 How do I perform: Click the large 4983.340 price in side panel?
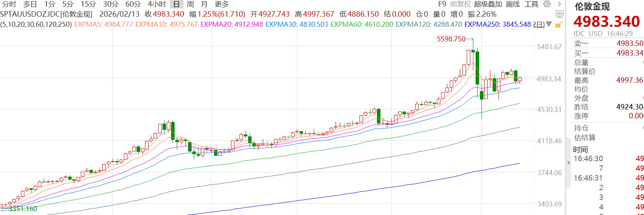pyautogui.click(x=606, y=22)
